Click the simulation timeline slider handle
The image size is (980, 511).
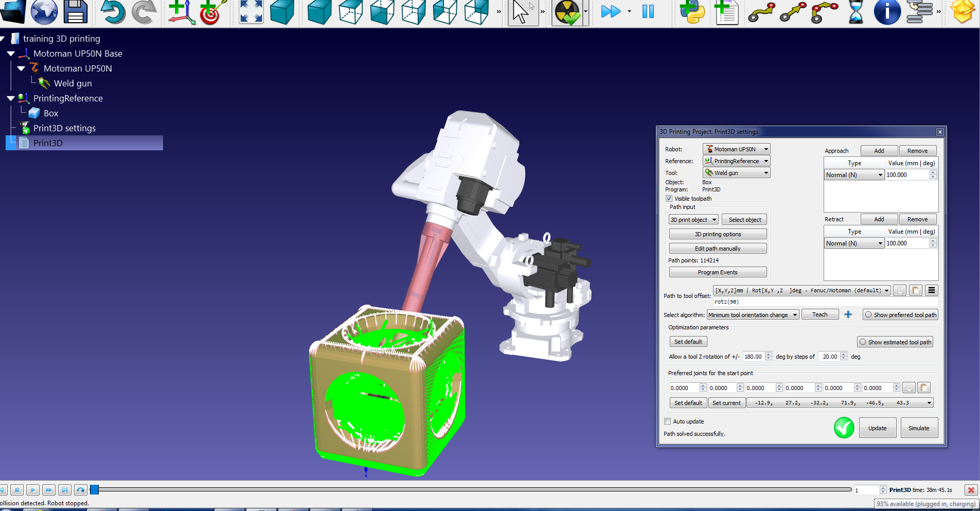pyautogui.click(x=95, y=490)
